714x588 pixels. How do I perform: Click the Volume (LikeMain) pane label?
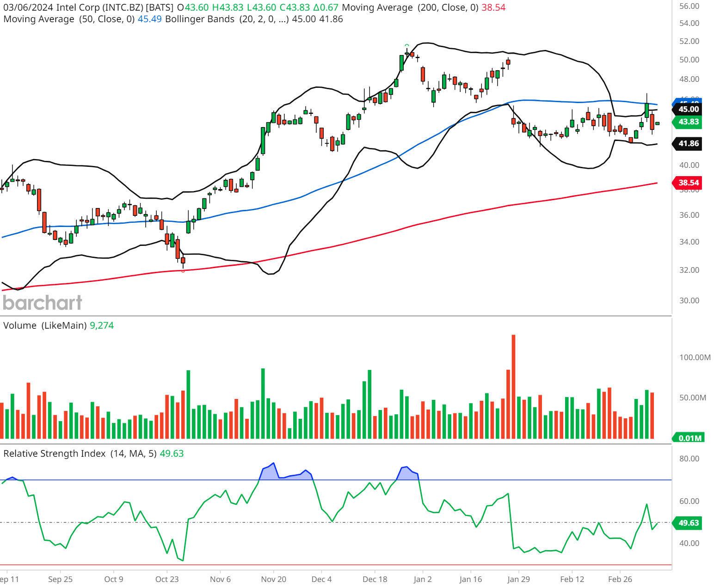[x=45, y=325]
